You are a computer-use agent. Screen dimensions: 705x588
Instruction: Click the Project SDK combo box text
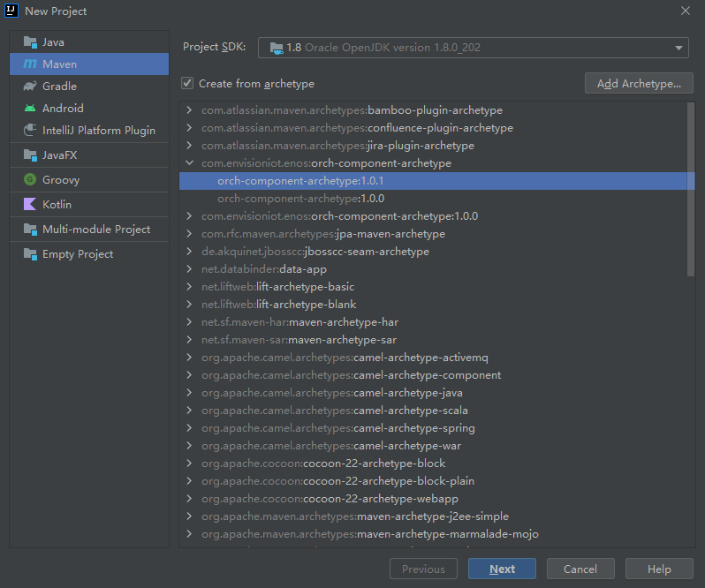pyautogui.click(x=383, y=48)
